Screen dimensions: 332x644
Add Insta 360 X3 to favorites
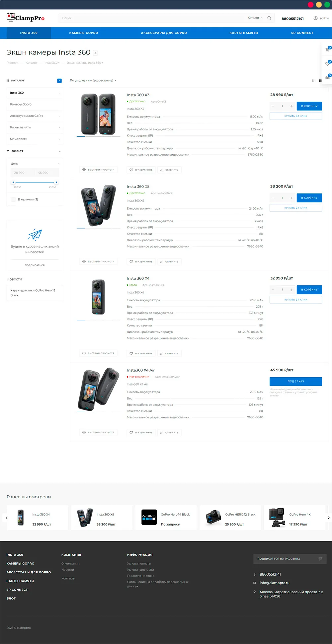141,170
